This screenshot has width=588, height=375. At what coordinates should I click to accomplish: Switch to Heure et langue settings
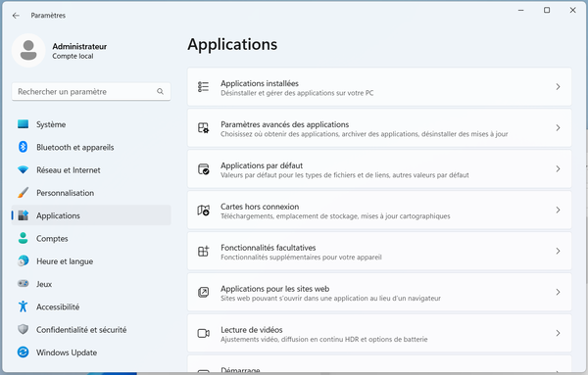[x=91, y=261]
